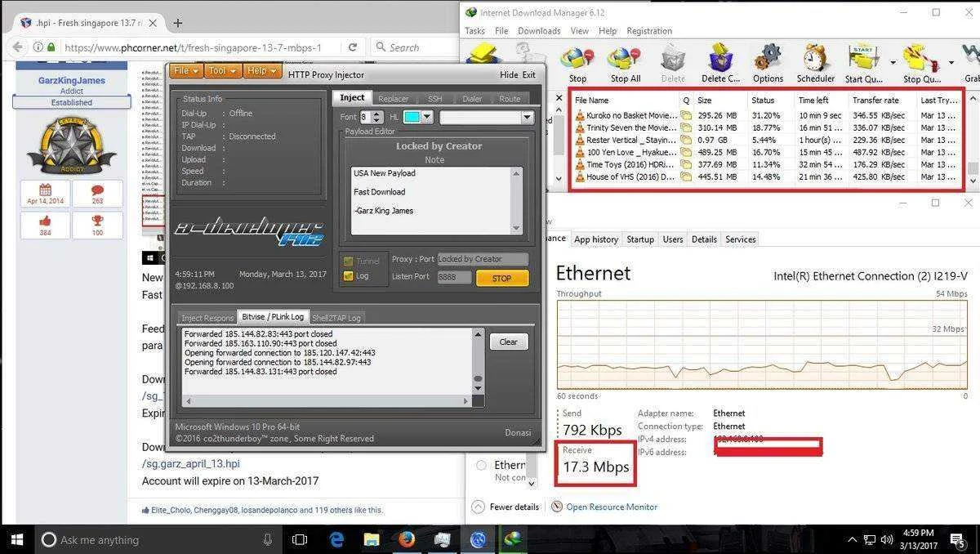Switch to the Replacer tab
The height and width of the screenshot is (554, 980).
[394, 98]
